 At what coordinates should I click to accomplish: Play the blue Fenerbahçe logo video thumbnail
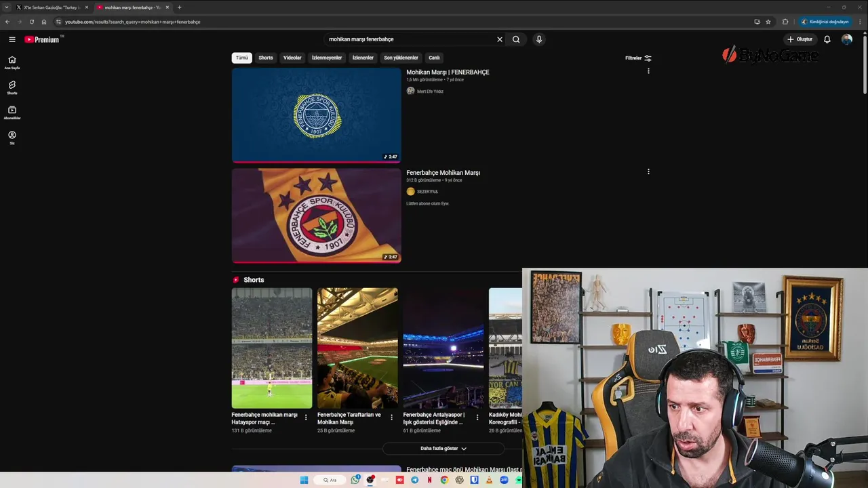[316, 115]
